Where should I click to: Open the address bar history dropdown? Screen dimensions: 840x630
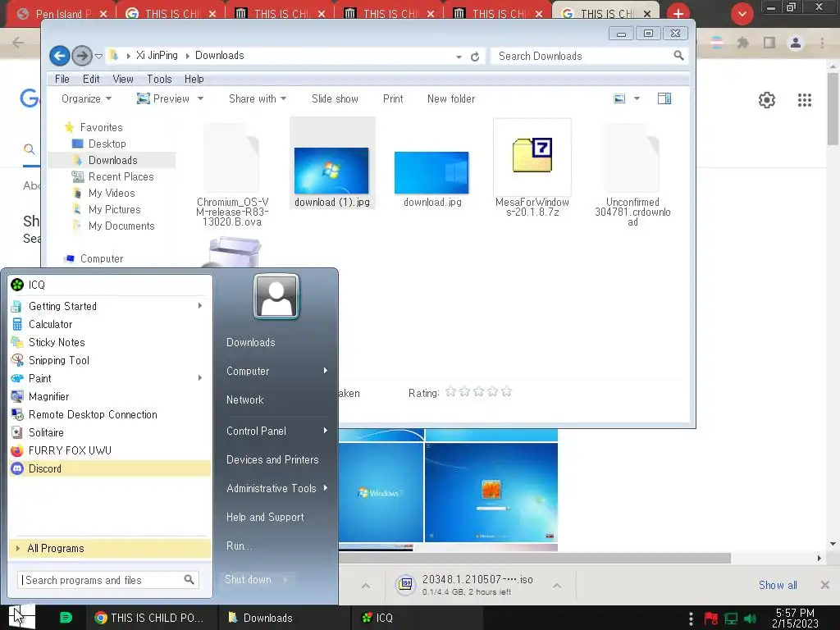459,57
